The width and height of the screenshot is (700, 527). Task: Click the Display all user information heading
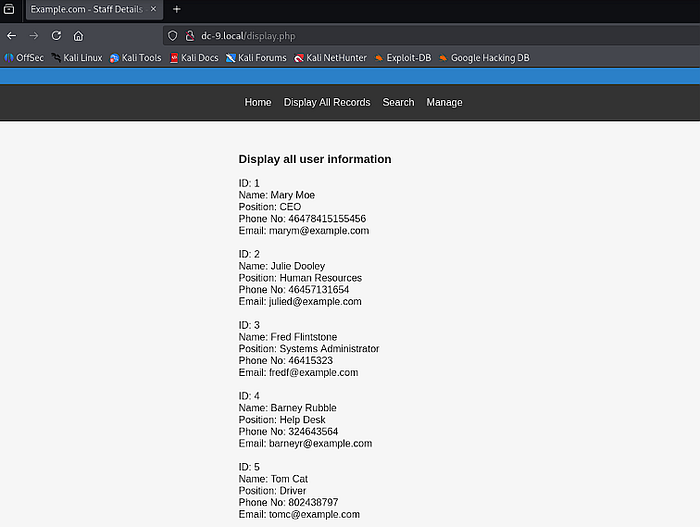[x=315, y=159]
